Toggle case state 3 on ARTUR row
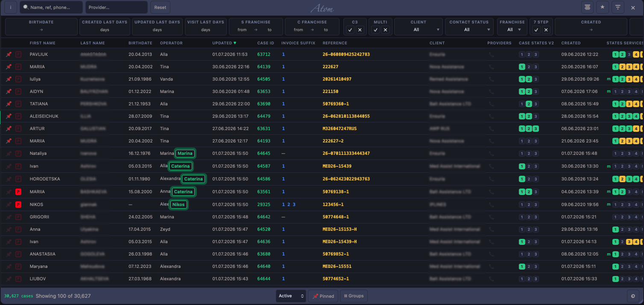The height and width of the screenshot is (305, 644). click(x=536, y=129)
